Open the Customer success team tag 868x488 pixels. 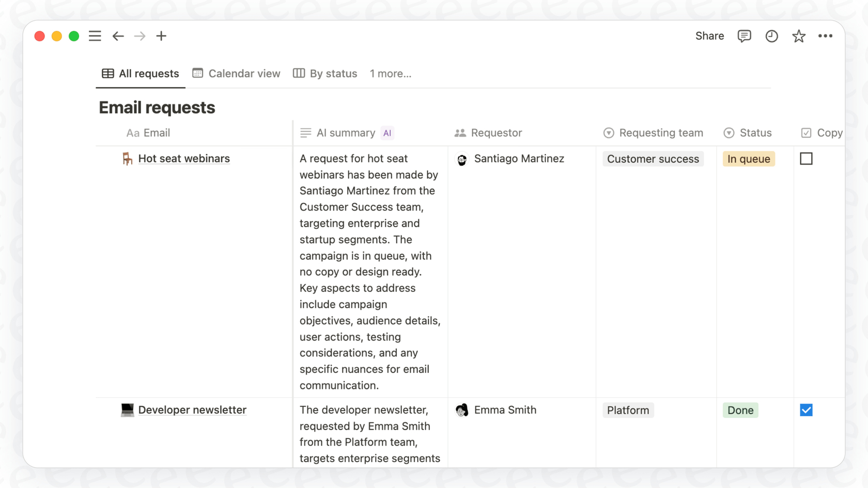pos(653,159)
